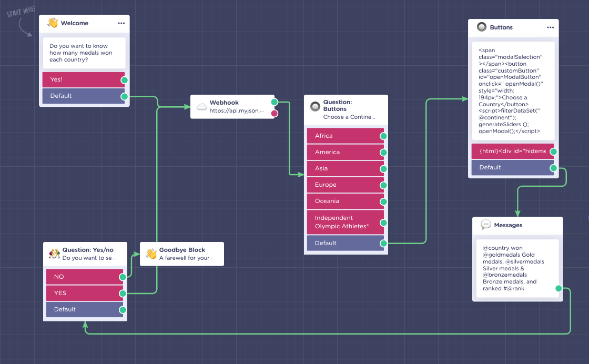Click the Messages block title
The image size is (589, 364).
coord(508,225)
